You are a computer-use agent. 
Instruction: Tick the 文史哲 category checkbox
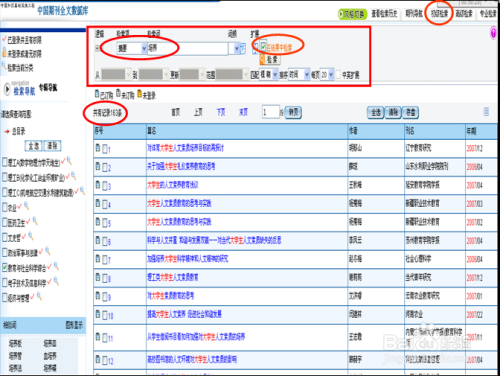[x=5, y=237]
